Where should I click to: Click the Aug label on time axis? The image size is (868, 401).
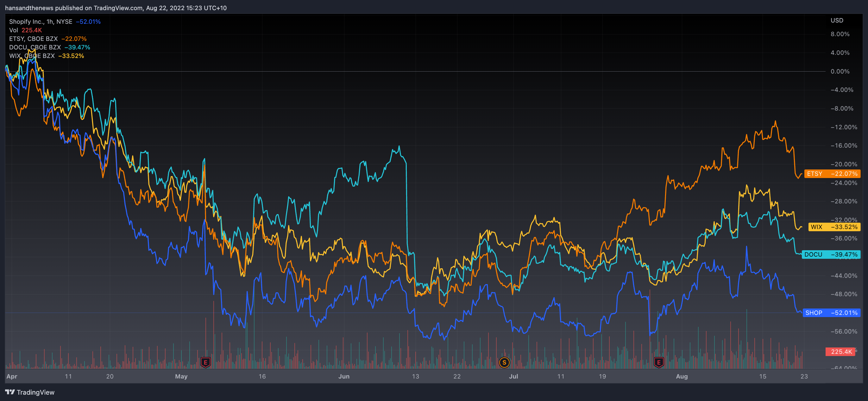[682, 376]
